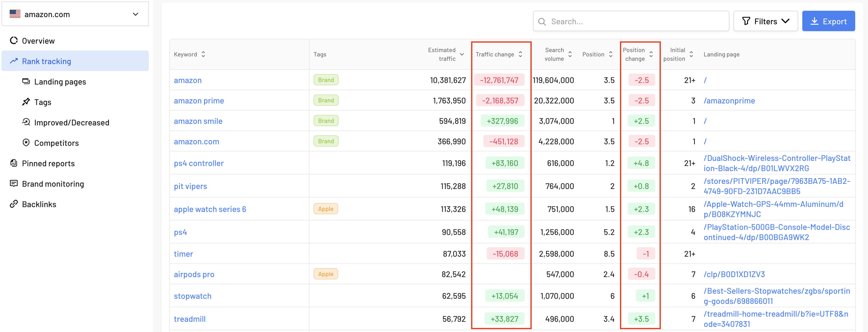Click the Competitors star badge icon

[x=26, y=142]
